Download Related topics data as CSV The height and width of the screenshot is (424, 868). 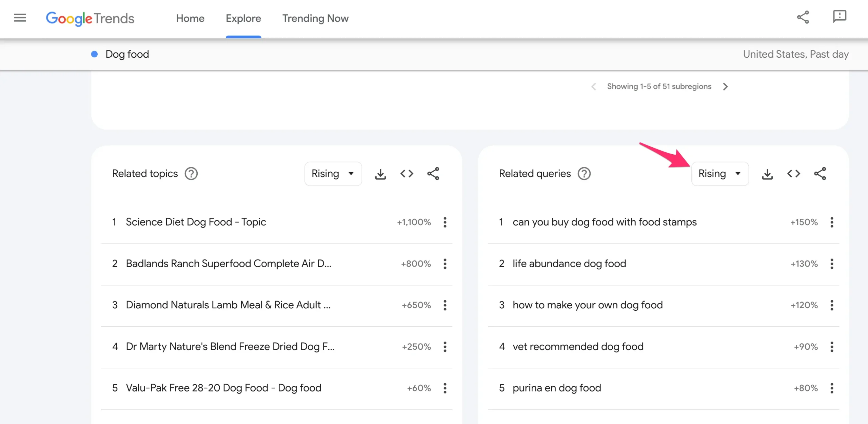[380, 174]
